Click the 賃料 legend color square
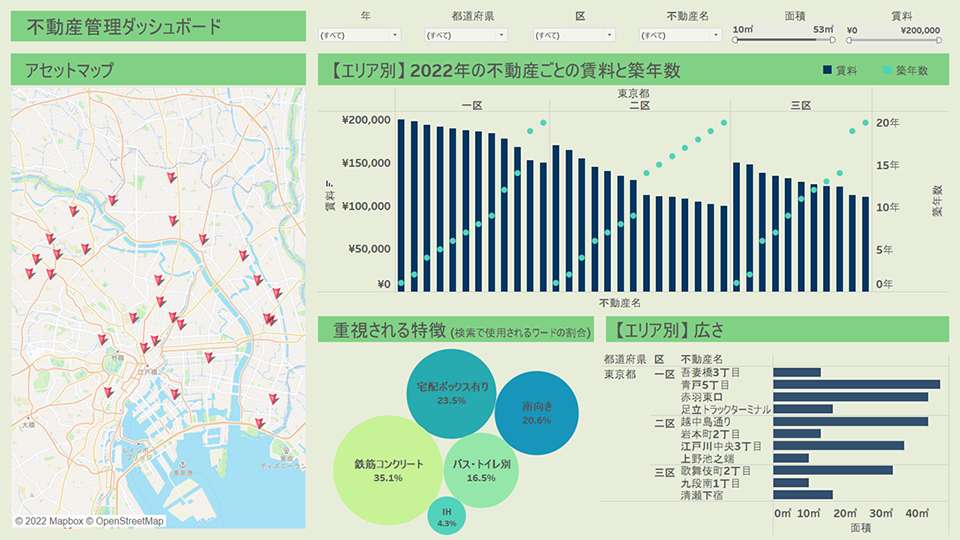 tap(826, 71)
